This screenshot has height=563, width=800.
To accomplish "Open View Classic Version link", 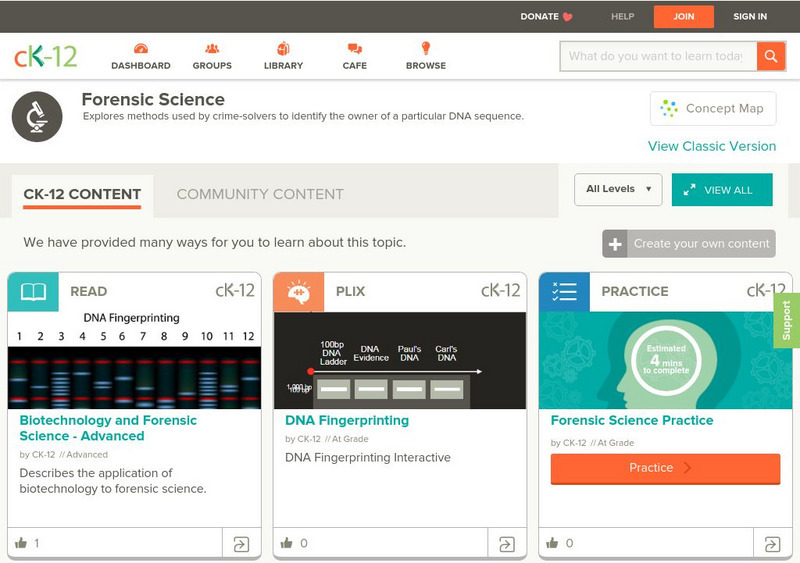I will pyautogui.click(x=712, y=146).
